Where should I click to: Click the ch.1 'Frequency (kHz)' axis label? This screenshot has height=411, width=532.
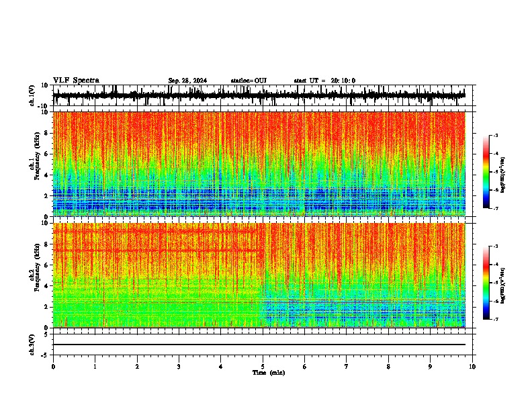click(37, 156)
